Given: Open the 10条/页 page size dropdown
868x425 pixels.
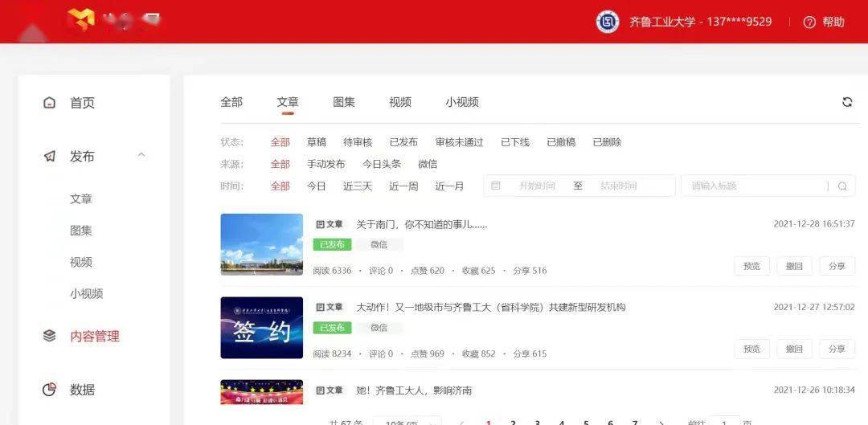Looking at the screenshot, I should (407, 423).
